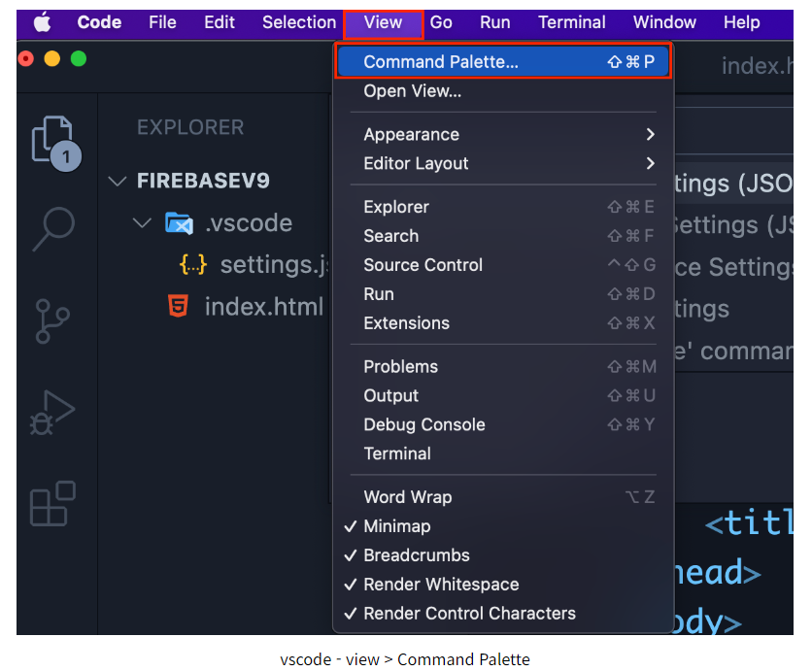Expand the Appearance submenu
This screenshot has height=671, width=812.
[503, 135]
